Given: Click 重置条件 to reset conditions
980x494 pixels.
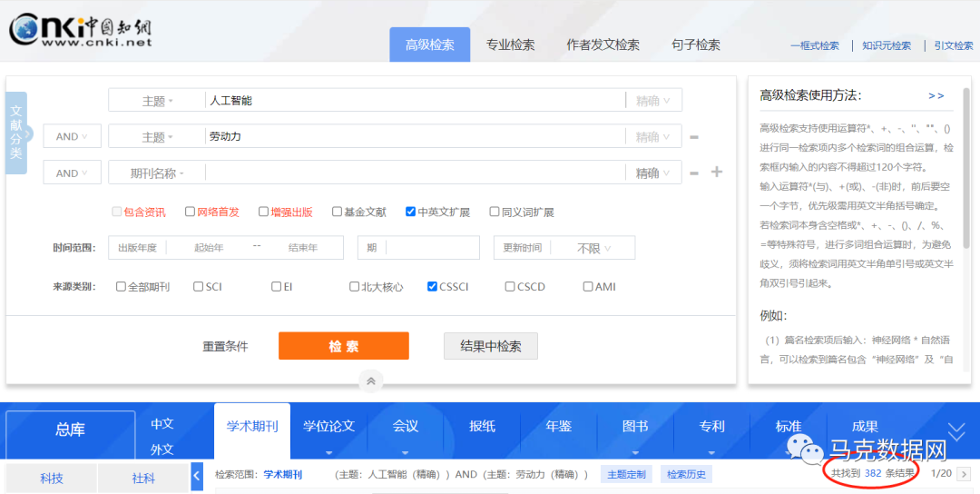Looking at the screenshot, I should click(x=225, y=346).
